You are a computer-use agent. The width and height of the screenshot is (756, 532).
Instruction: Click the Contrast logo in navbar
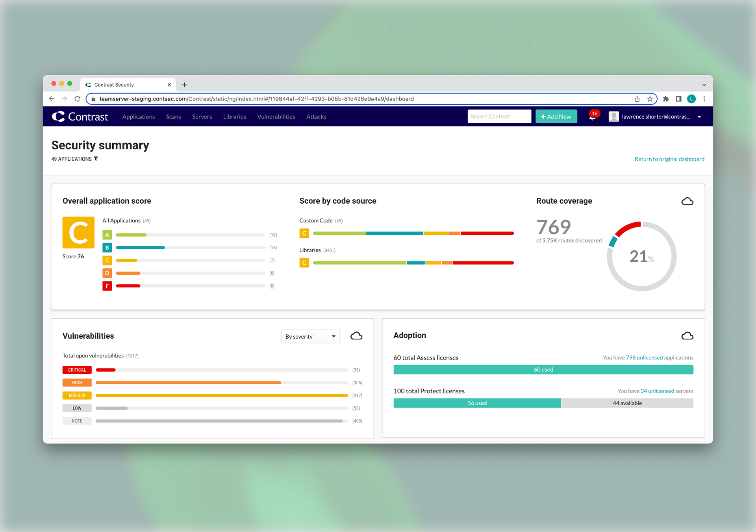[80, 117]
